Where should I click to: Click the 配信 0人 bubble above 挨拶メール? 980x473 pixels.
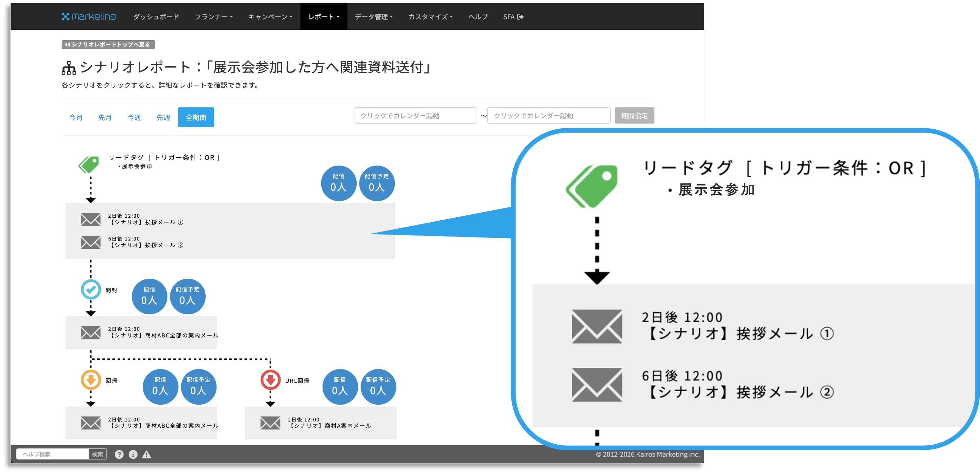(x=339, y=183)
